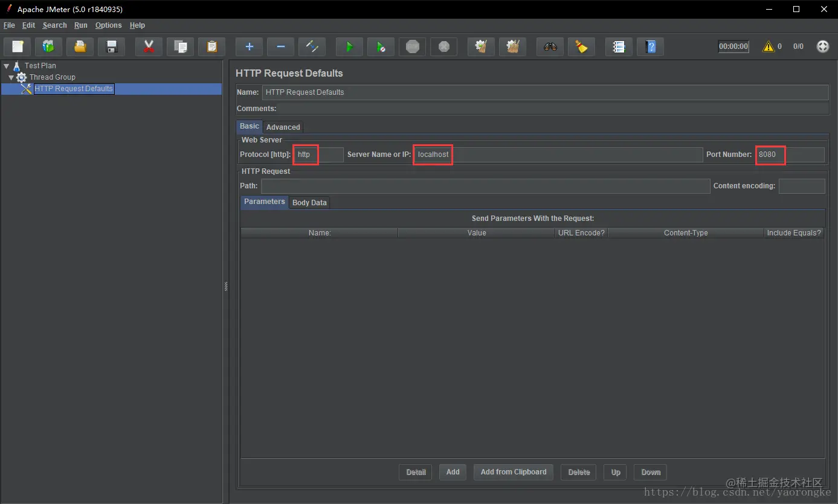Select the Thread Group tree item
The image size is (838, 504).
pyautogui.click(x=53, y=77)
